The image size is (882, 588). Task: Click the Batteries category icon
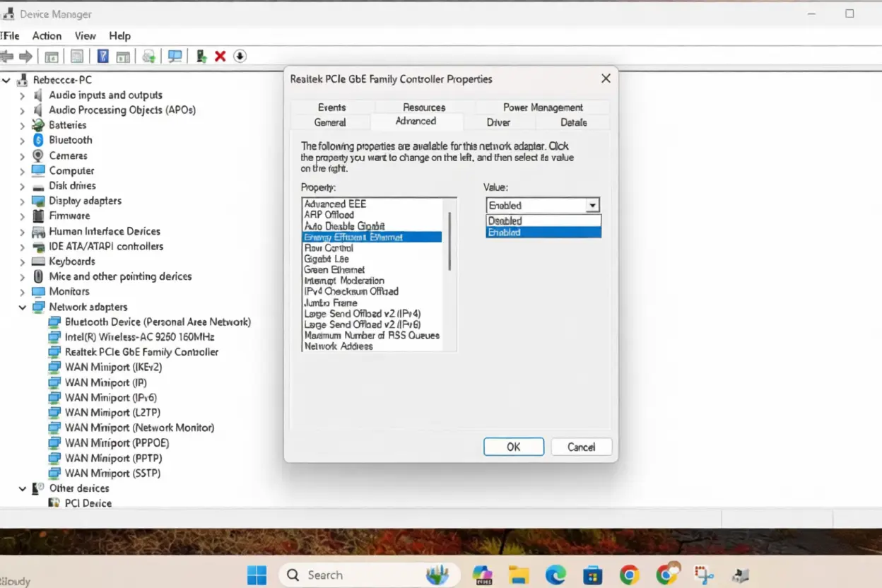point(38,125)
